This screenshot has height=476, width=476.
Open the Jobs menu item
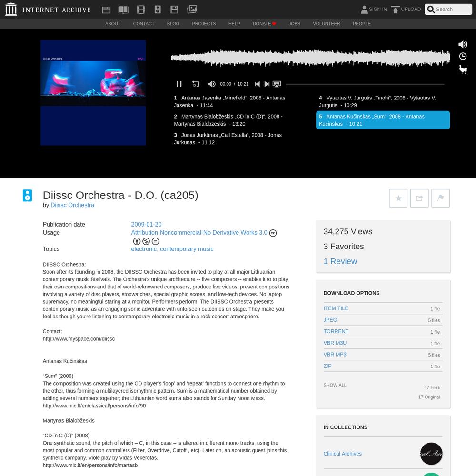pyautogui.click(x=294, y=24)
